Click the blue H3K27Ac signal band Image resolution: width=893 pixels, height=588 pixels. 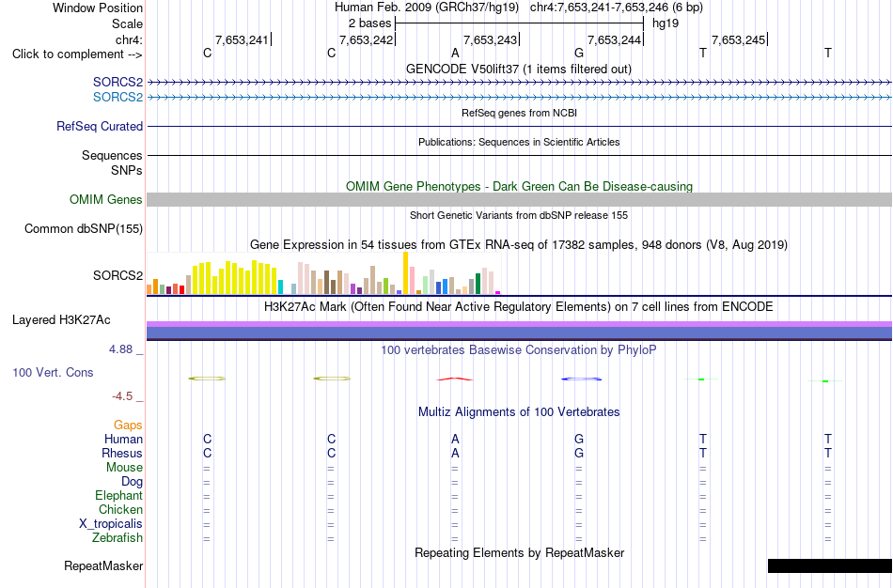coord(520,333)
